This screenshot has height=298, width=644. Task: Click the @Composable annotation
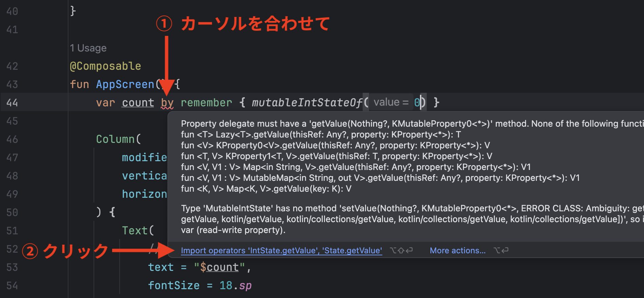coord(105,66)
